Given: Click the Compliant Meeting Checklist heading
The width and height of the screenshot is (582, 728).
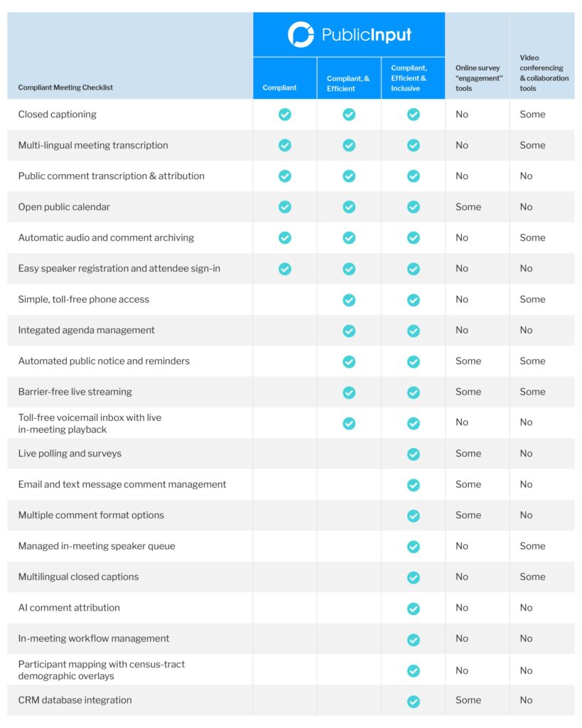Looking at the screenshot, I should [x=65, y=87].
